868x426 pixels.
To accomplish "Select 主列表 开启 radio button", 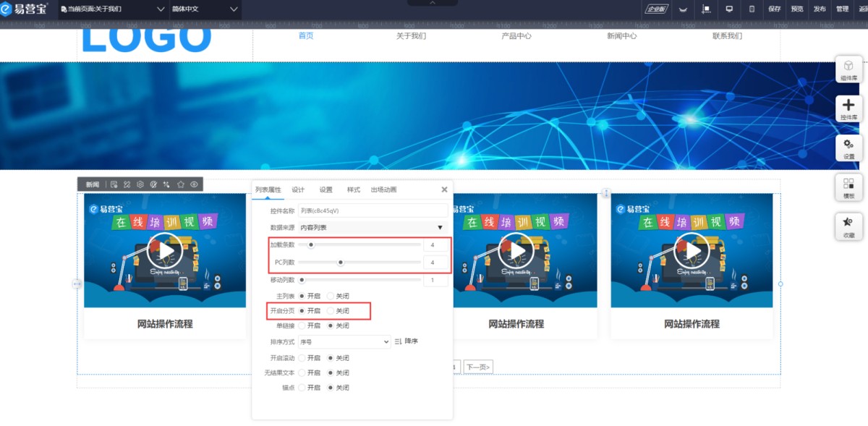I will coord(302,296).
